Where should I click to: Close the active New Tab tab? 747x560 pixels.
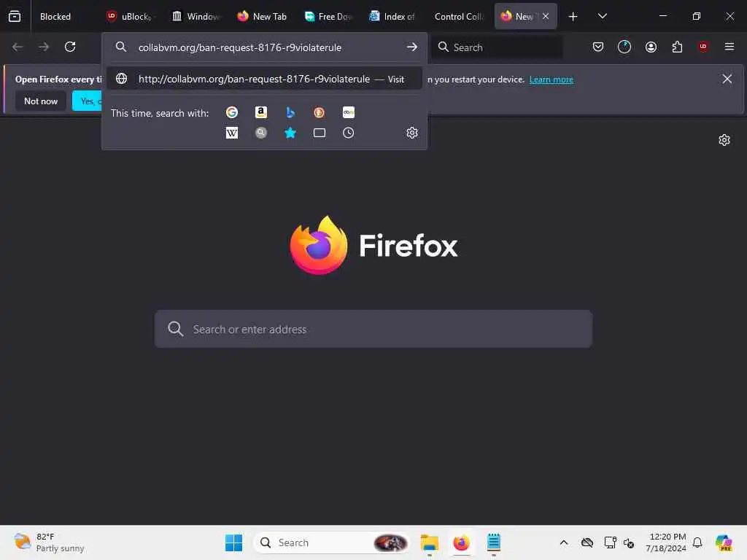(546, 16)
